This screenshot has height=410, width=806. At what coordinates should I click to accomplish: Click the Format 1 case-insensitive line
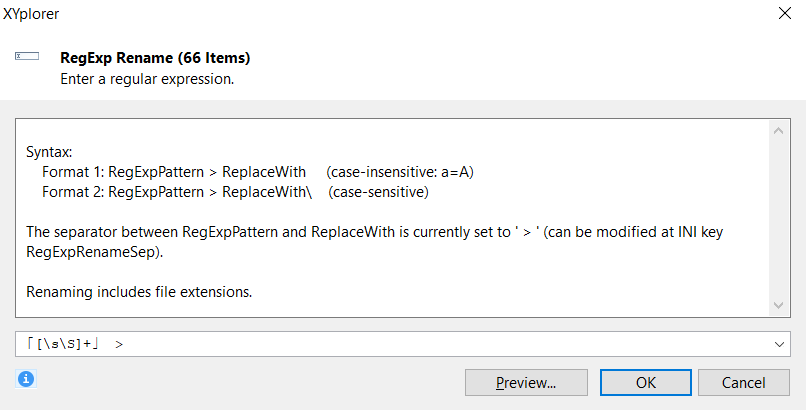(257, 172)
